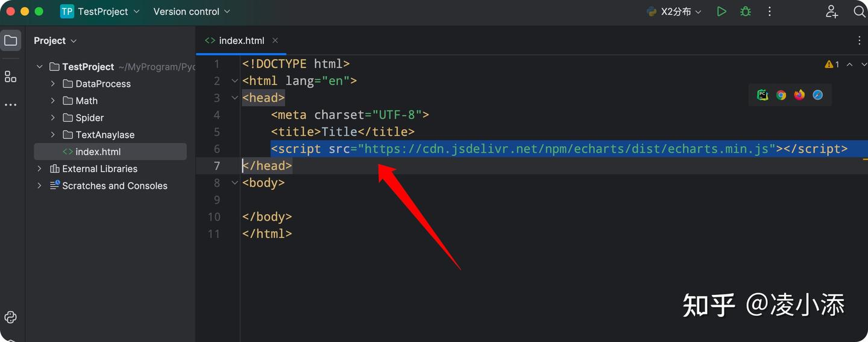The height and width of the screenshot is (342, 868).
Task: Open page in Firefox browser
Action: pyautogui.click(x=799, y=95)
